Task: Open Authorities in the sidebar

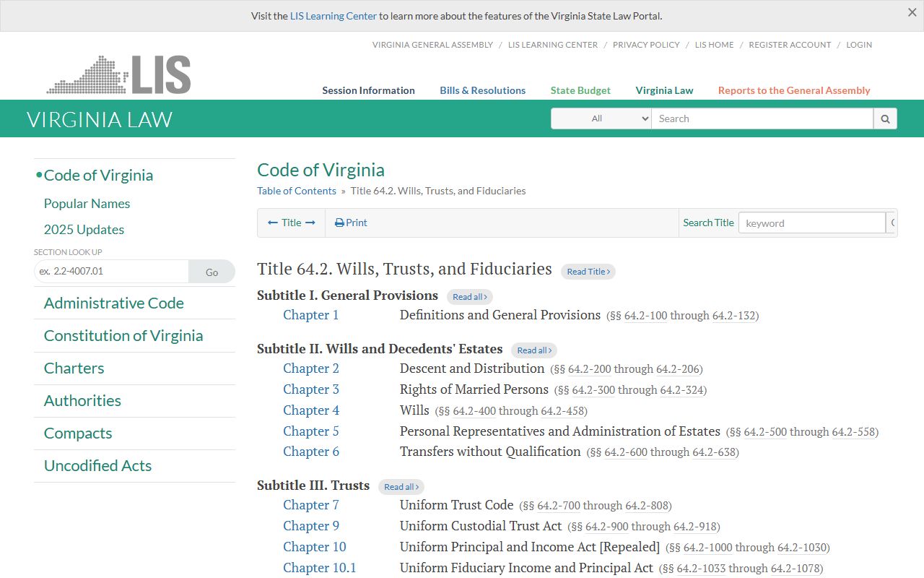Action: [82, 401]
